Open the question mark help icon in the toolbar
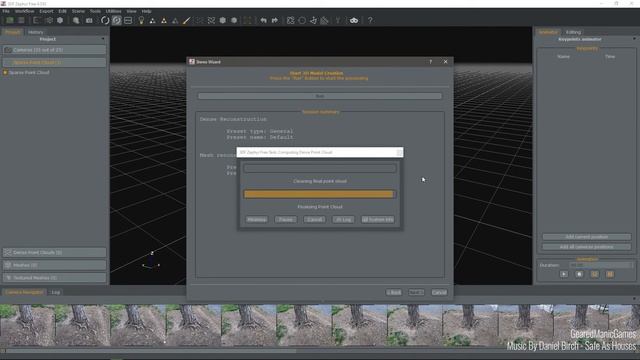 370,20
